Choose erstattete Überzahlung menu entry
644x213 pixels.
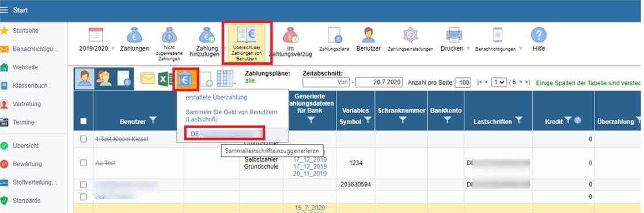point(216,98)
